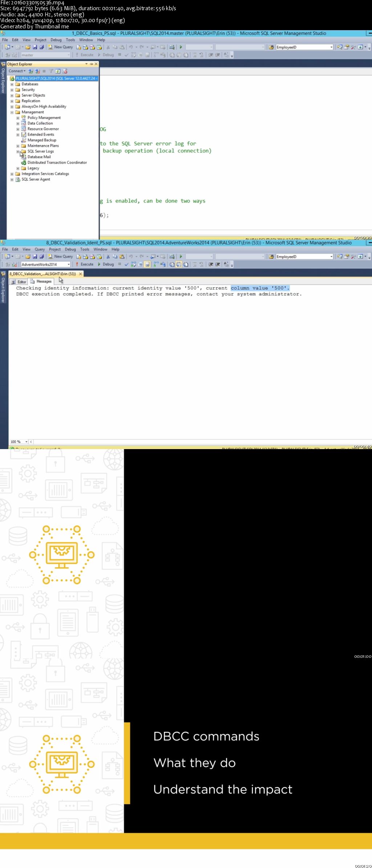372x868 pixels.
Task: Open the File menu in the DBCC_Basics window
Action: pos(5,40)
